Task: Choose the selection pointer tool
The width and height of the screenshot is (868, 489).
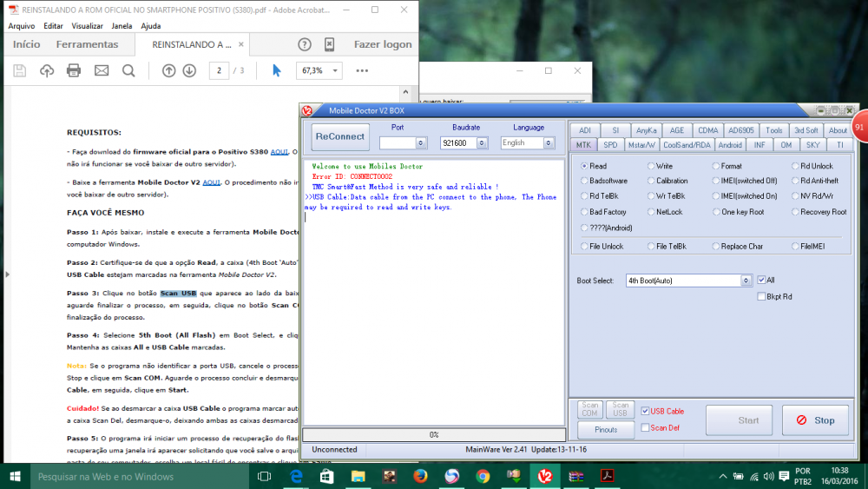Action: [x=276, y=70]
